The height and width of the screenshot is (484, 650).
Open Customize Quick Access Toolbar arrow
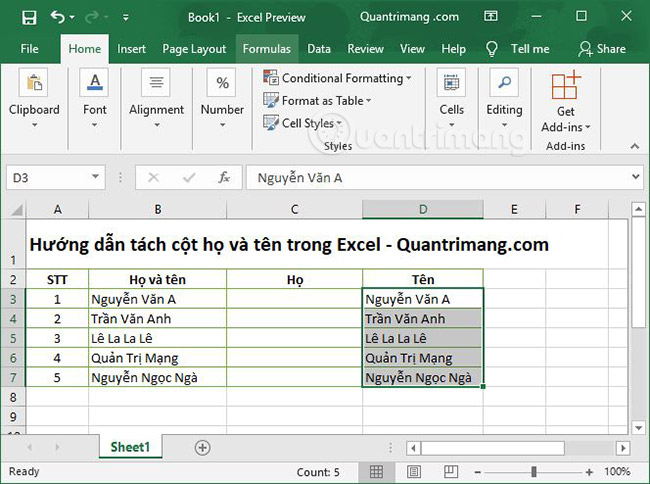126,17
